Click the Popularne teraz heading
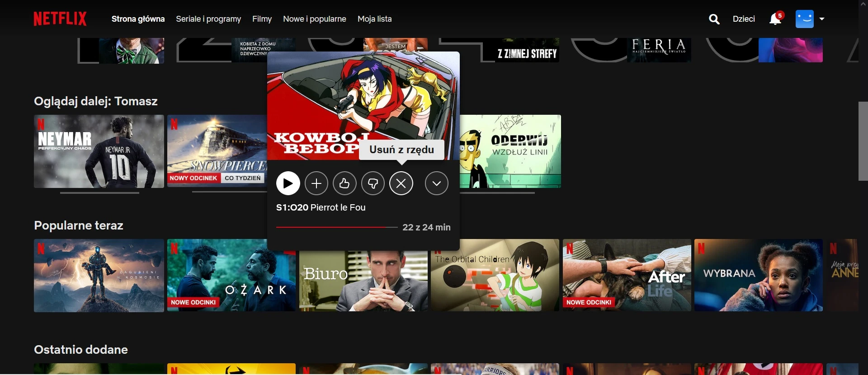The width and height of the screenshot is (868, 375). pos(79,225)
